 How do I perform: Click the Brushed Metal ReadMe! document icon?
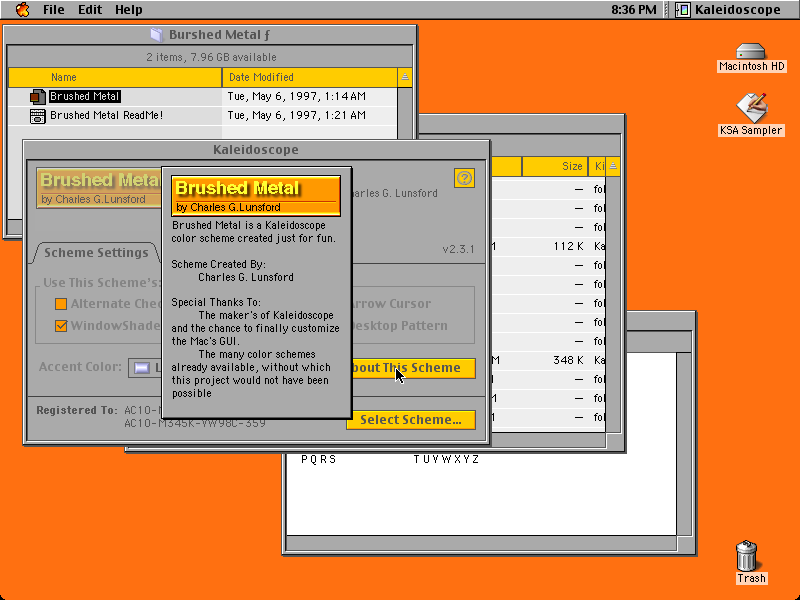pos(38,116)
